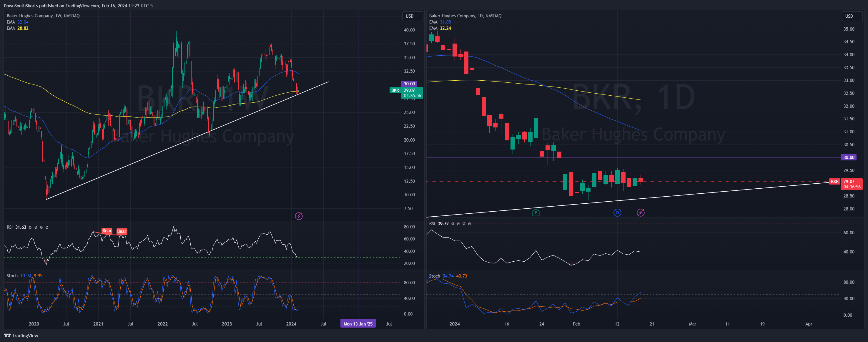Click the 2024 label on daily time axis
This screenshot has height=342, width=868.
pyautogui.click(x=455, y=324)
